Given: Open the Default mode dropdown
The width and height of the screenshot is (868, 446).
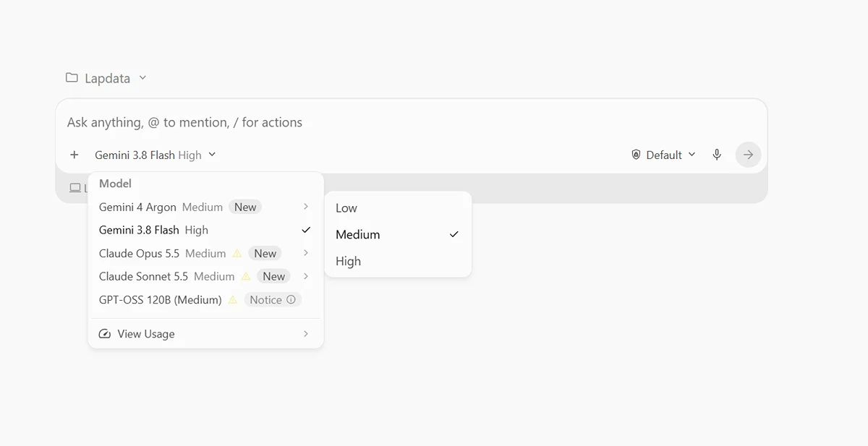Looking at the screenshot, I should coord(663,155).
